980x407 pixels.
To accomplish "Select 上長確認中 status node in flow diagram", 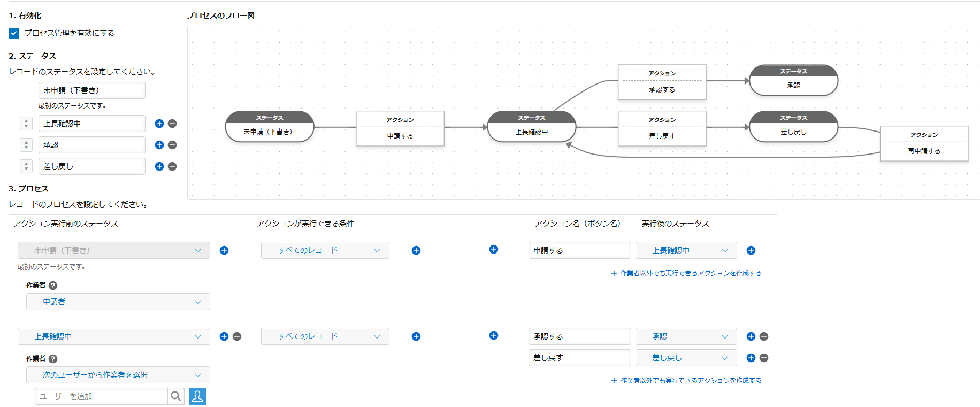I will tap(532, 127).
